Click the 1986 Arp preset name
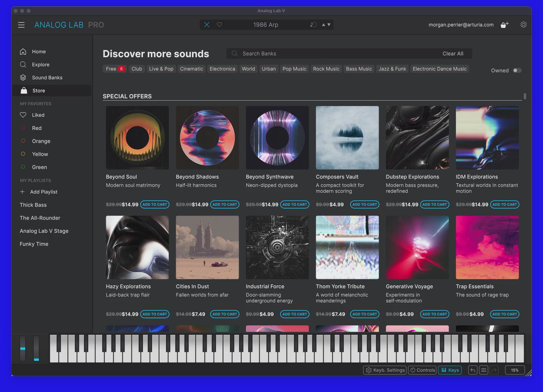The image size is (543, 392). [x=266, y=25]
